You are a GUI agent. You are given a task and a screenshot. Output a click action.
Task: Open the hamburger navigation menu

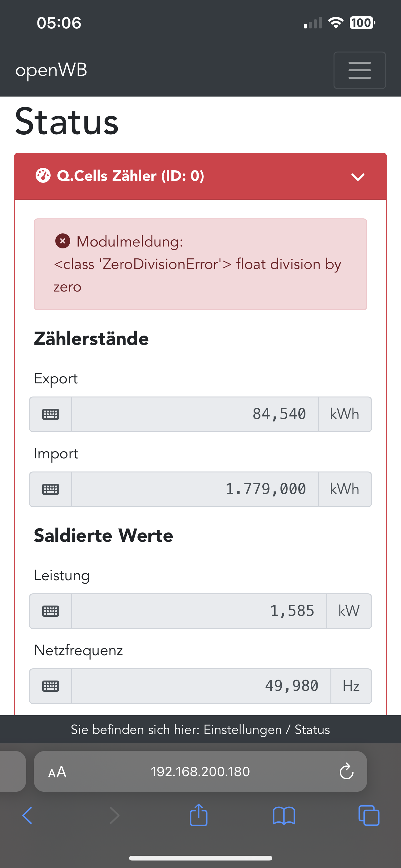[359, 70]
